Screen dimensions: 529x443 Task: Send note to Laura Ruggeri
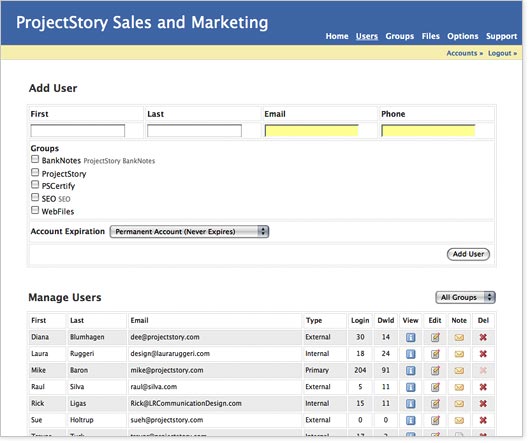coord(459,354)
